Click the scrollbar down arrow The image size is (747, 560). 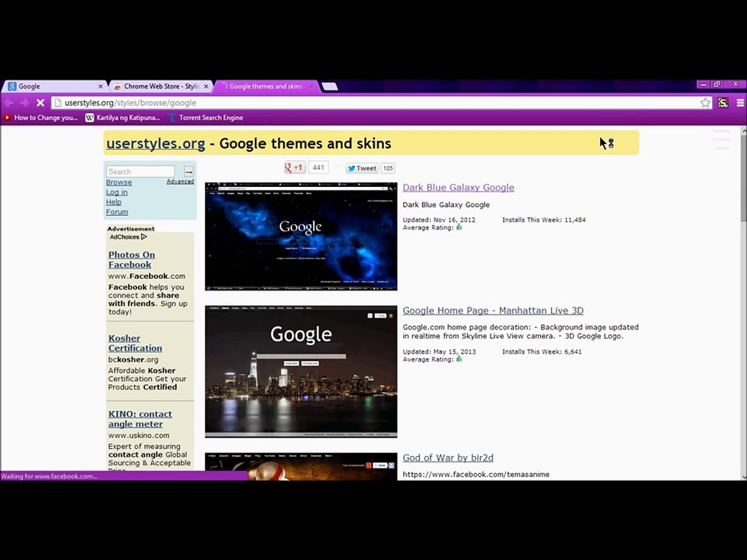tap(743, 477)
